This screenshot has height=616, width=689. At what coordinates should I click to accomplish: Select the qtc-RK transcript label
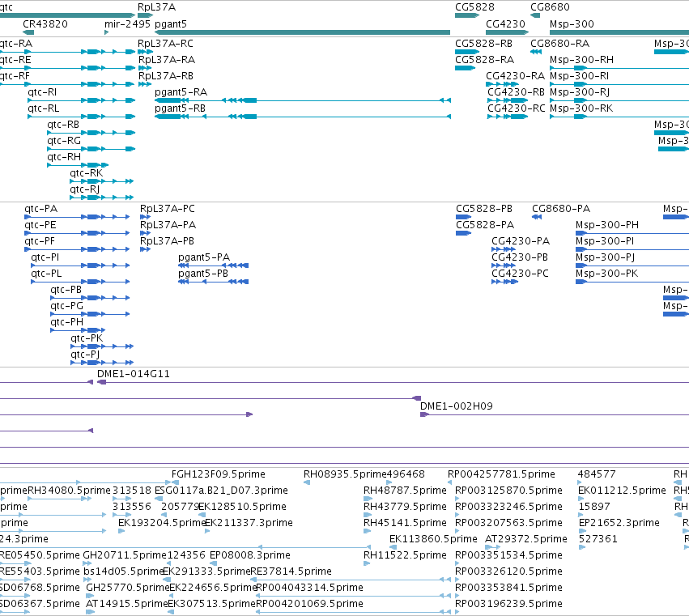[x=86, y=173]
